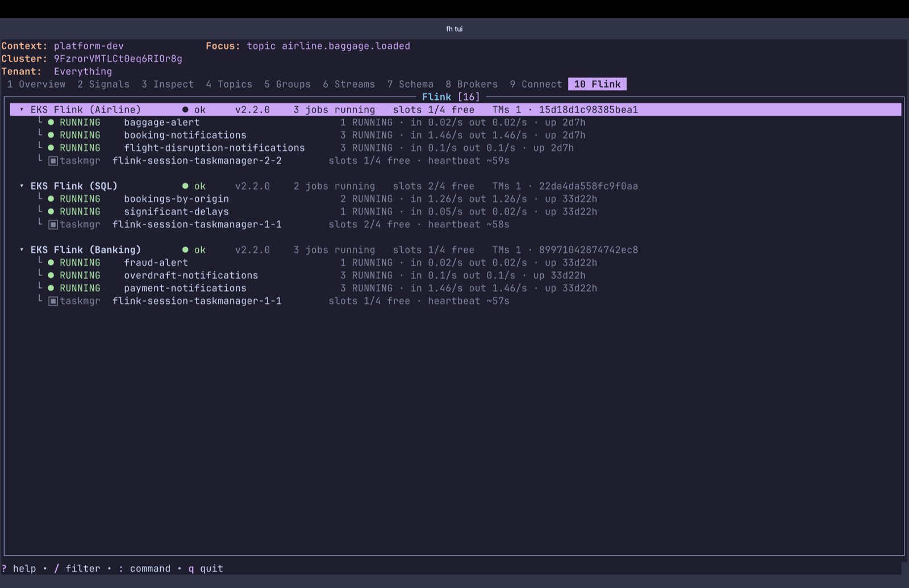Click the EKS Flink (Airline) ok status dot
This screenshot has width=909, height=588.
click(x=185, y=110)
